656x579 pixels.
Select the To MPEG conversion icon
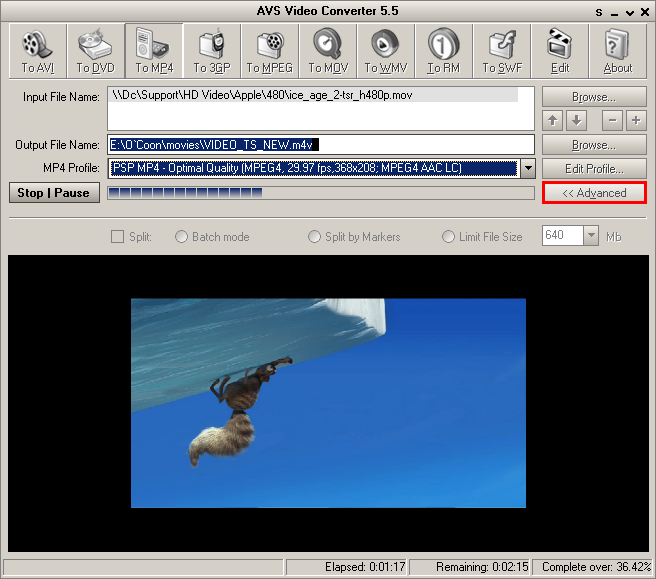(x=270, y=51)
